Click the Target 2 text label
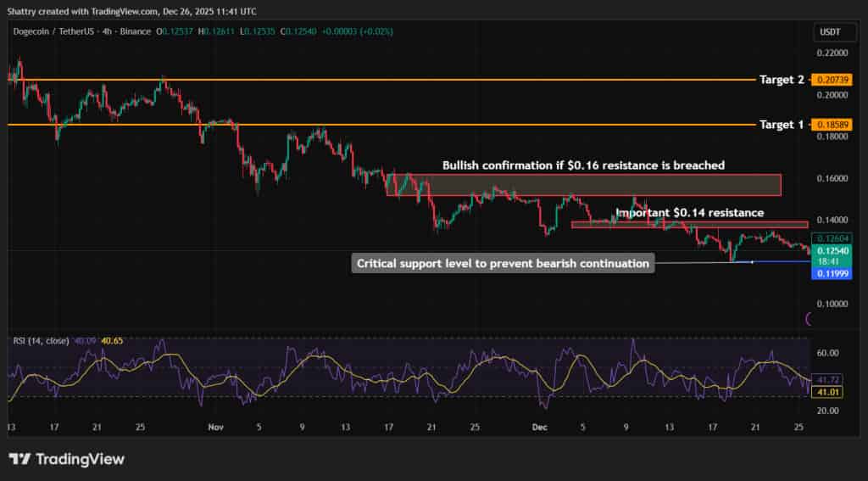 tap(782, 79)
